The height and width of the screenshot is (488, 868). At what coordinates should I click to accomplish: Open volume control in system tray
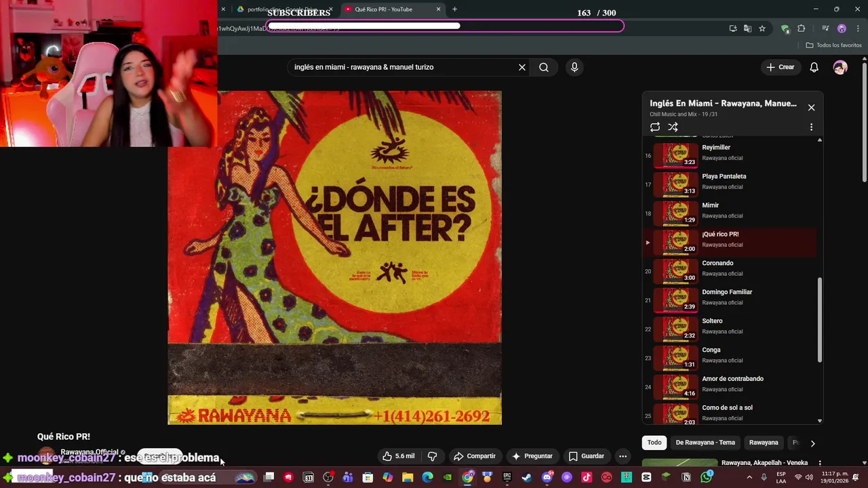click(x=808, y=477)
